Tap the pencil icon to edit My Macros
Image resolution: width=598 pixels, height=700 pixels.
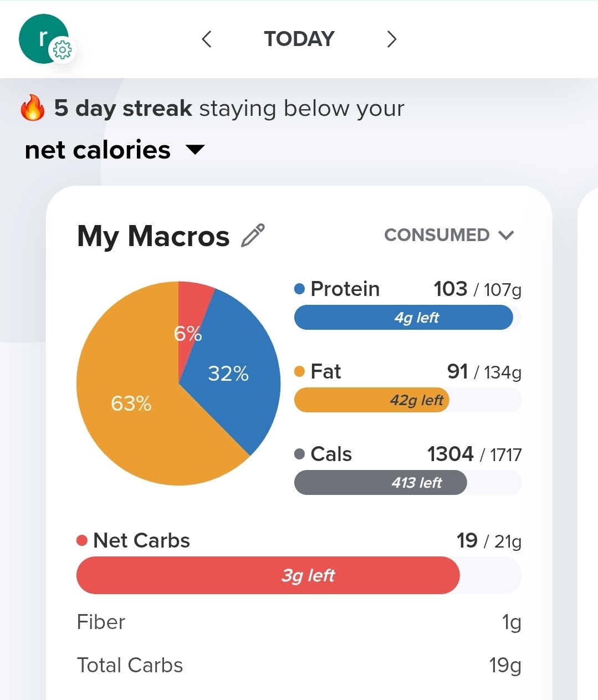pos(253,236)
